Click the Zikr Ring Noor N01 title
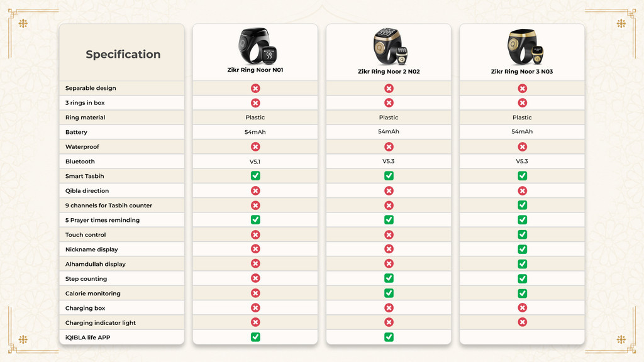 [x=255, y=70]
